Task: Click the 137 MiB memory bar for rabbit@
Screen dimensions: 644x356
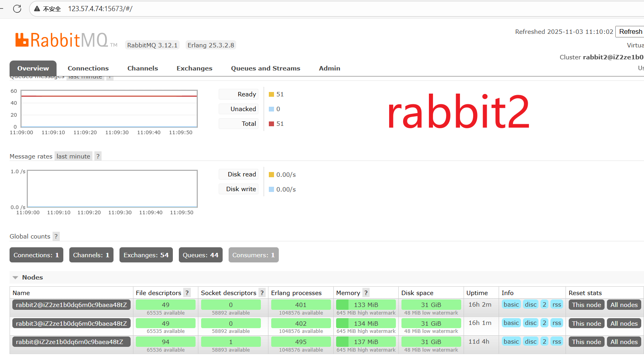Action: coord(366,342)
